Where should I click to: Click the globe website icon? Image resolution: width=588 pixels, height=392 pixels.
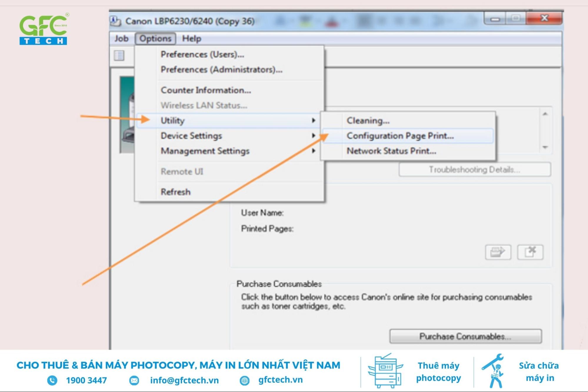pyautogui.click(x=244, y=381)
